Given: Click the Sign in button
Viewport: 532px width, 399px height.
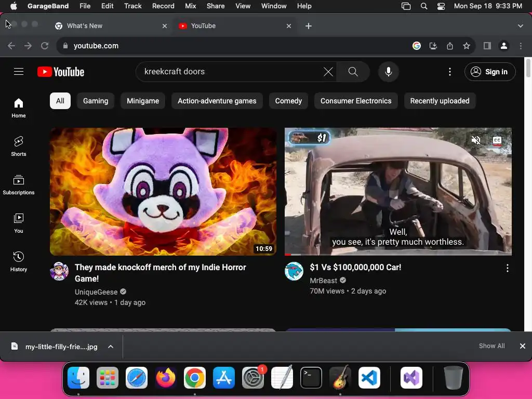Looking at the screenshot, I should coord(490,72).
